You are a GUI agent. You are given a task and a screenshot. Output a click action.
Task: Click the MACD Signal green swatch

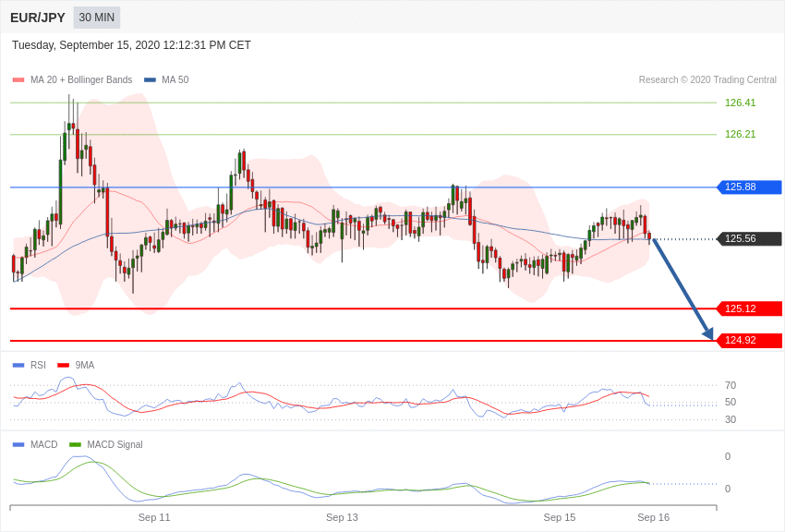coord(75,444)
